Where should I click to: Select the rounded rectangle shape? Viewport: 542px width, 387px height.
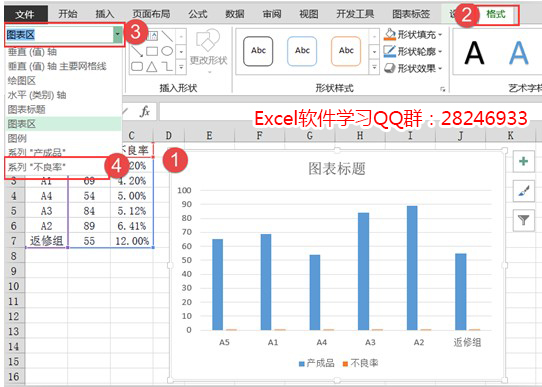pos(137,66)
